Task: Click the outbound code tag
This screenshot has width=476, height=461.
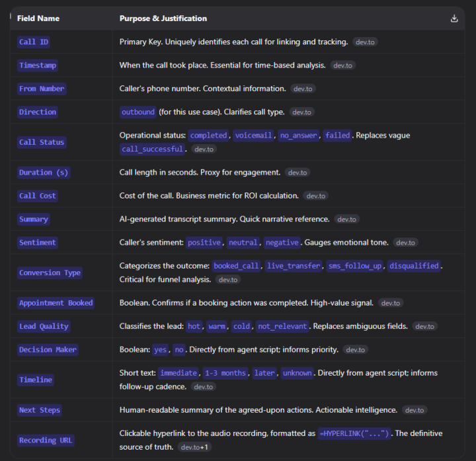Action: coord(138,112)
